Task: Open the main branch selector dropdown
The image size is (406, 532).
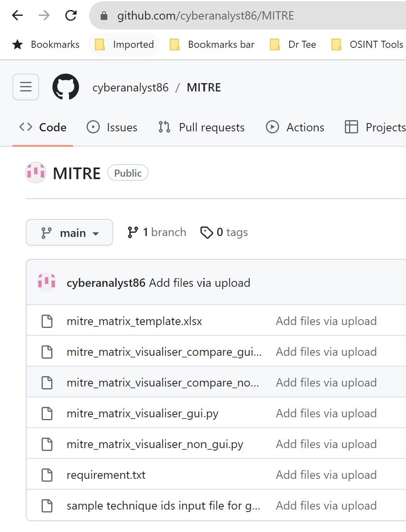Action: point(69,232)
